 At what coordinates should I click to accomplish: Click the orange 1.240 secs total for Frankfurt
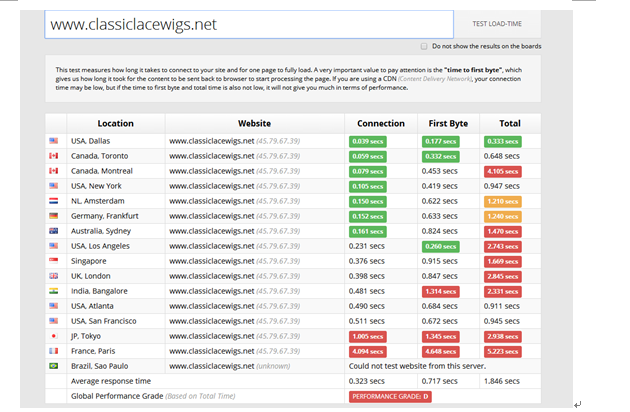(503, 217)
